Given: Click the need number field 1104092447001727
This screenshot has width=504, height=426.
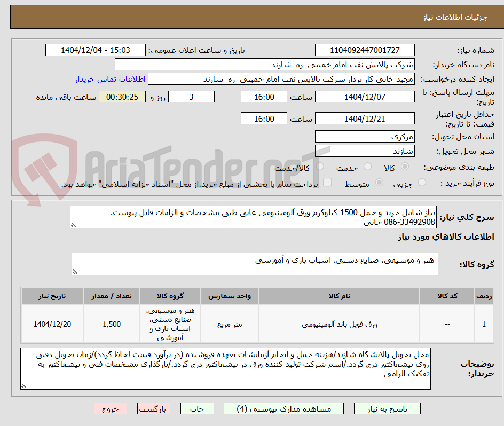Looking at the screenshot, I should coord(365,50).
